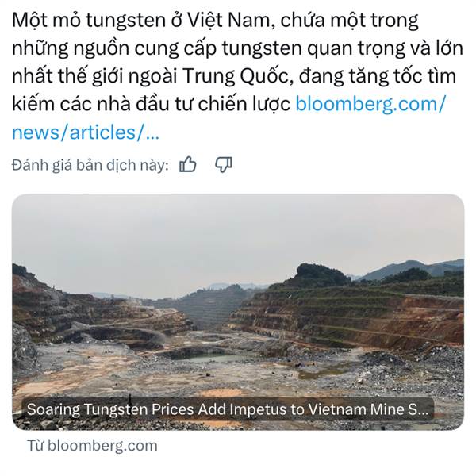
Task: Click the green pond in the mine photo
Action: coord(213,359)
